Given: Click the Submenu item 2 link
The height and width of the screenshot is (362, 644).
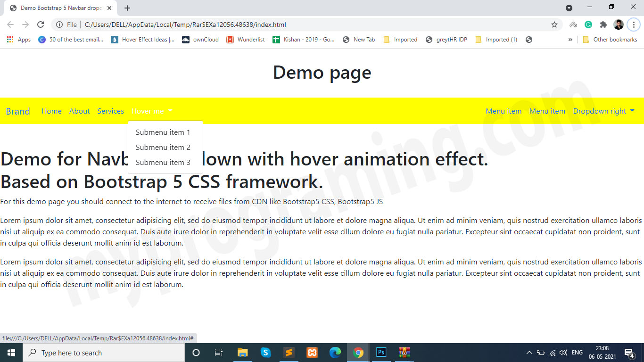Looking at the screenshot, I should tap(163, 147).
